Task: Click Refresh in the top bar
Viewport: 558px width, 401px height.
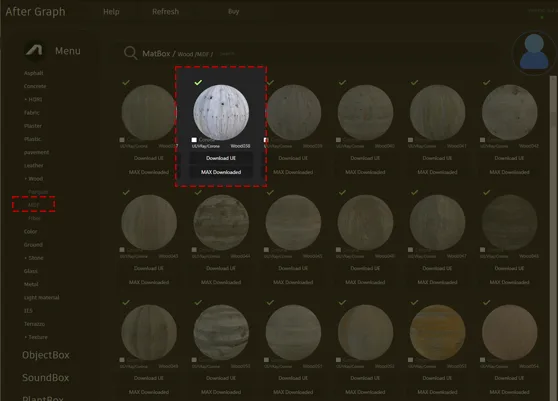Action: [x=165, y=12]
